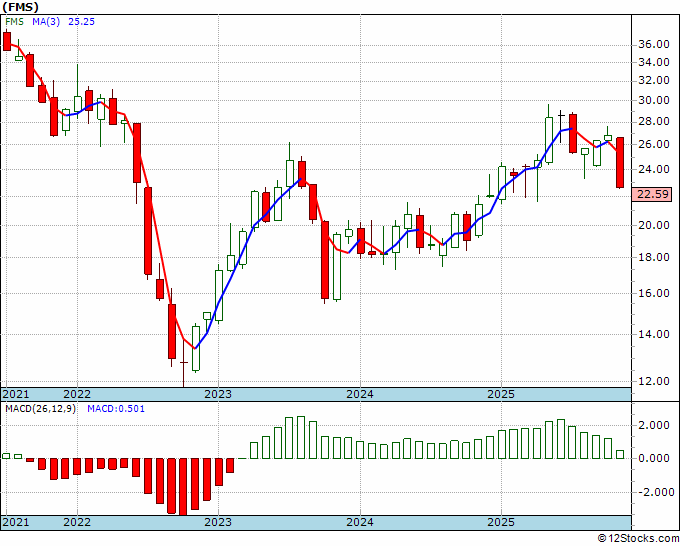Click 2022 on the MACD panel time axis
The height and width of the screenshot is (546, 680).
pos(77,522)
